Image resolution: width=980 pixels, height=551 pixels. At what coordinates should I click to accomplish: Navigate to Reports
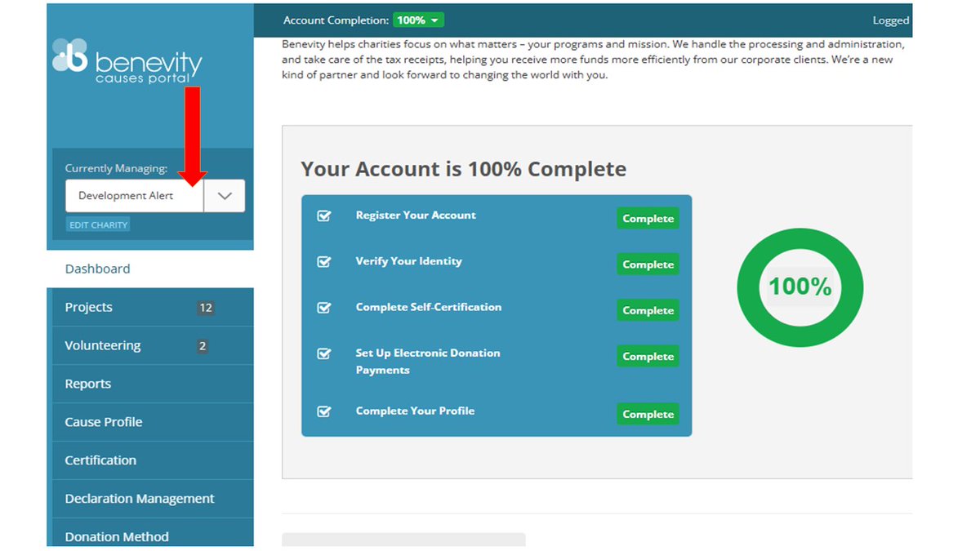[153, 384]
